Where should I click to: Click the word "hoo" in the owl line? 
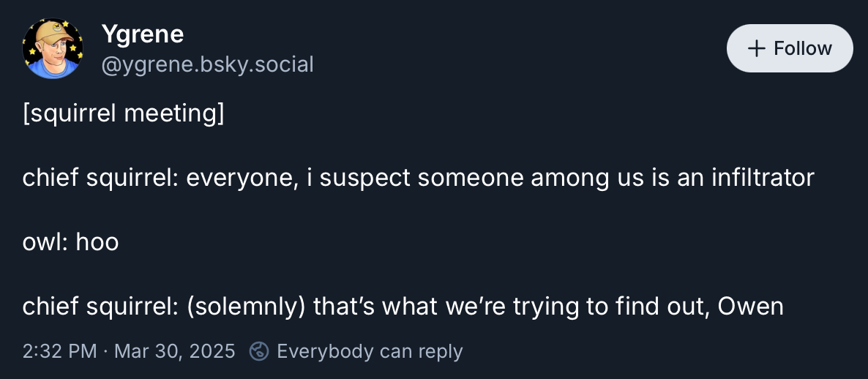click(97, 242)
